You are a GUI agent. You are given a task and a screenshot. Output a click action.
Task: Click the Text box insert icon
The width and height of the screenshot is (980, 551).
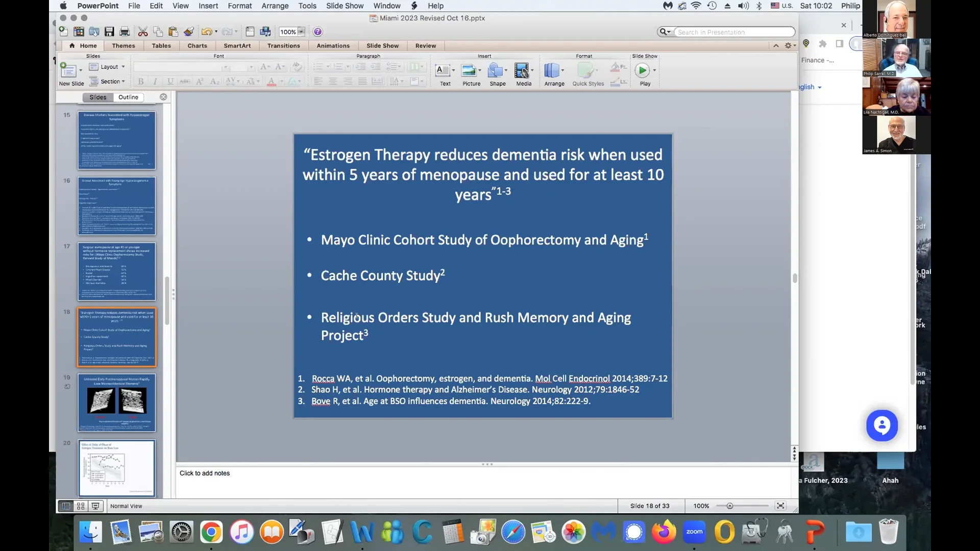(x=443, y=70)
